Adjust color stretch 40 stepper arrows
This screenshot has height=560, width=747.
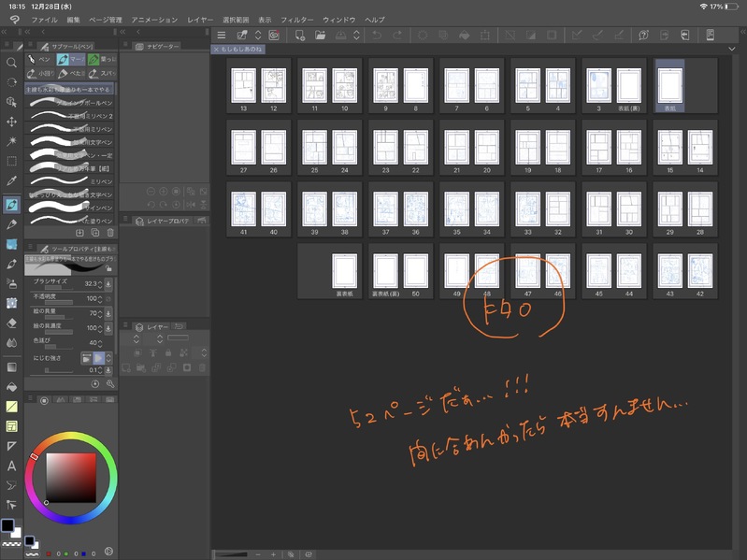[100, 343]
